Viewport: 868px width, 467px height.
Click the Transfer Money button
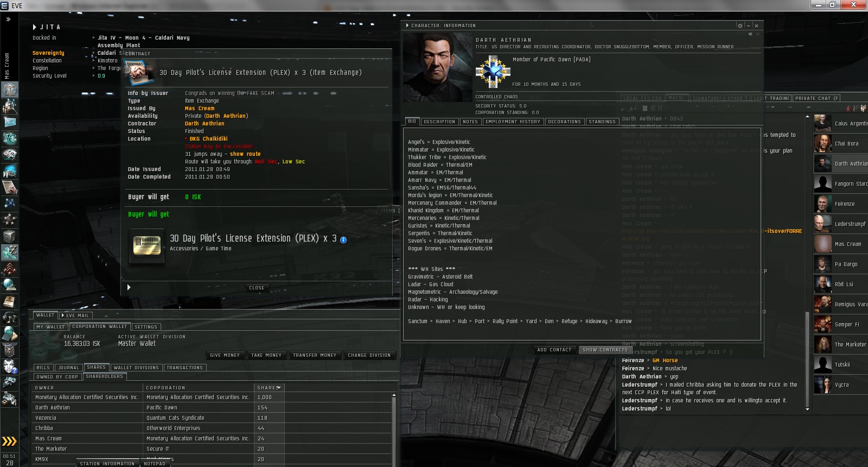pos(315,355)
